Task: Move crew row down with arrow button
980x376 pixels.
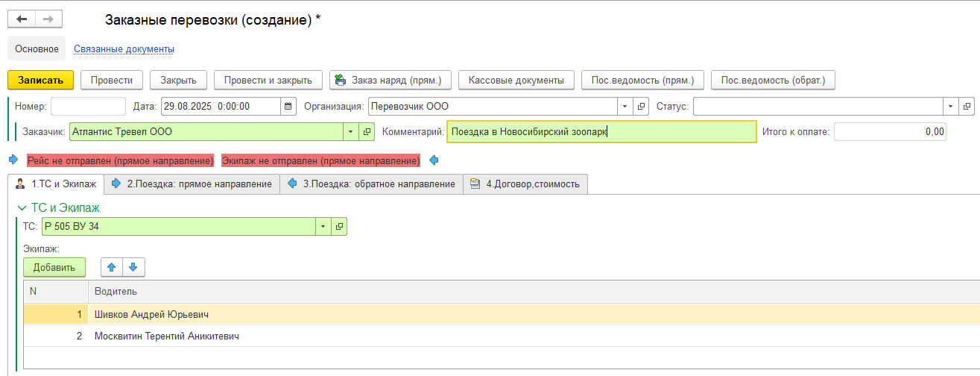Action: [133, 267]
